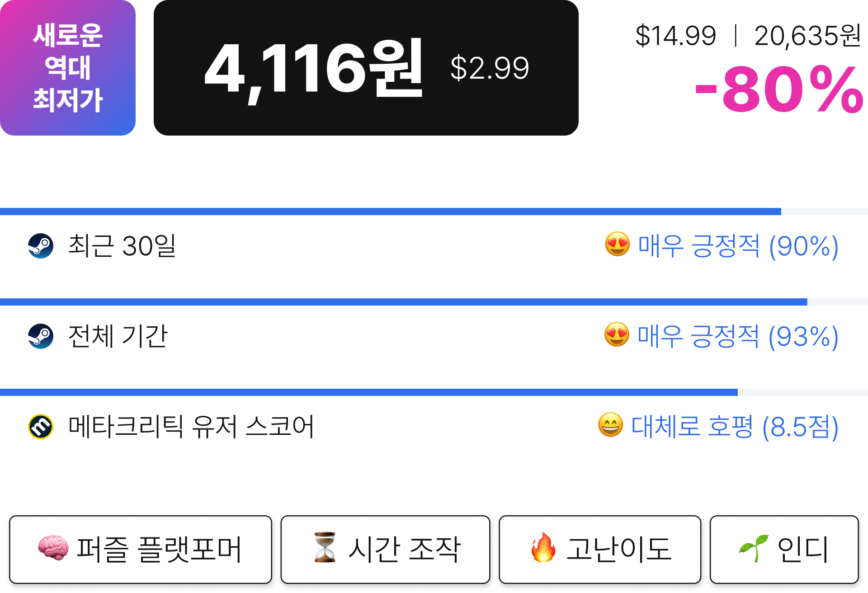Image resolution: width=868 pixels, height=593 pixels.
Task: Click the heart-eyes emoji next to 93% rating
Action: (x=617, y=335)
